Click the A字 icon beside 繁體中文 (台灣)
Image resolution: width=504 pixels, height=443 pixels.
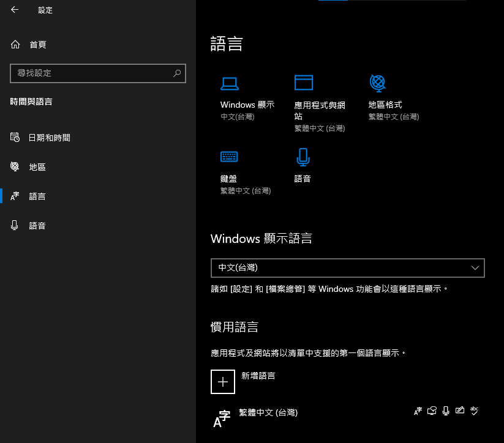[x=222, y=419]
